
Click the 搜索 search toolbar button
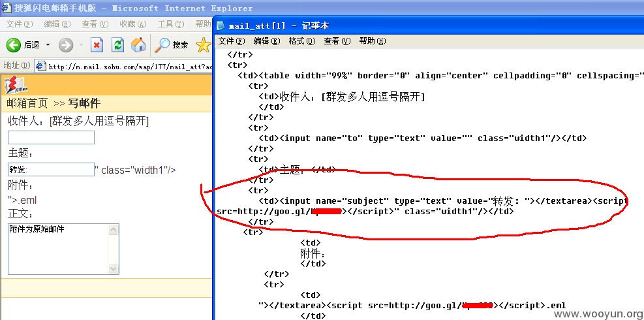172,45
